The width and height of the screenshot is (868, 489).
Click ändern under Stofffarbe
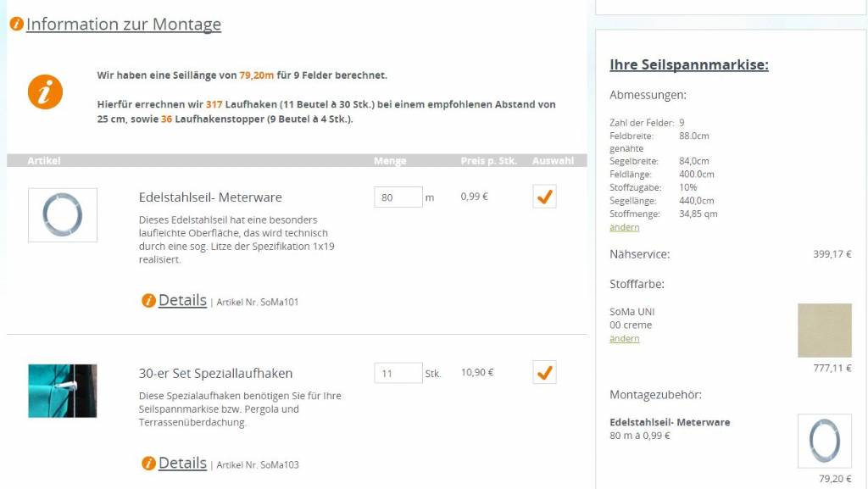click(624, 339)
